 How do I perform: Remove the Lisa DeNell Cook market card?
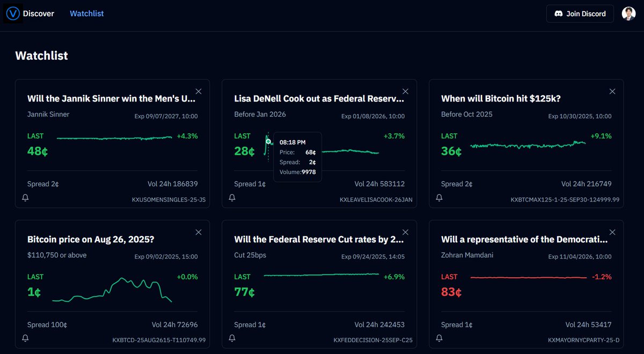405,91
